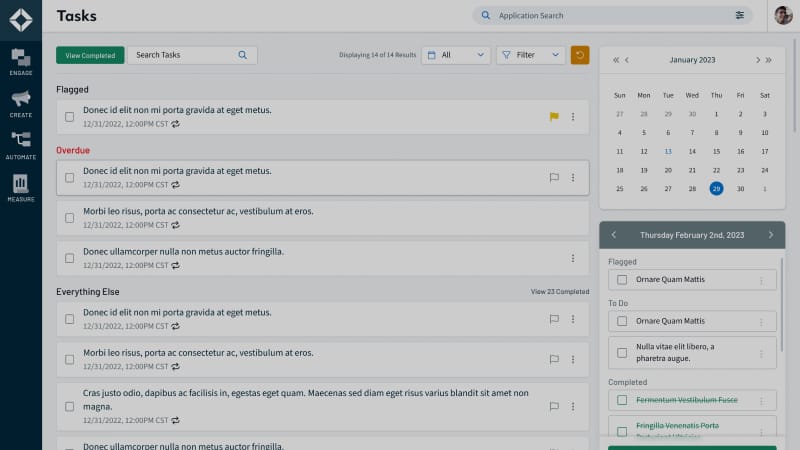Open options menu for the Flagged task
800x450 pixels.
pyautogui.click(x=573, y=117)
